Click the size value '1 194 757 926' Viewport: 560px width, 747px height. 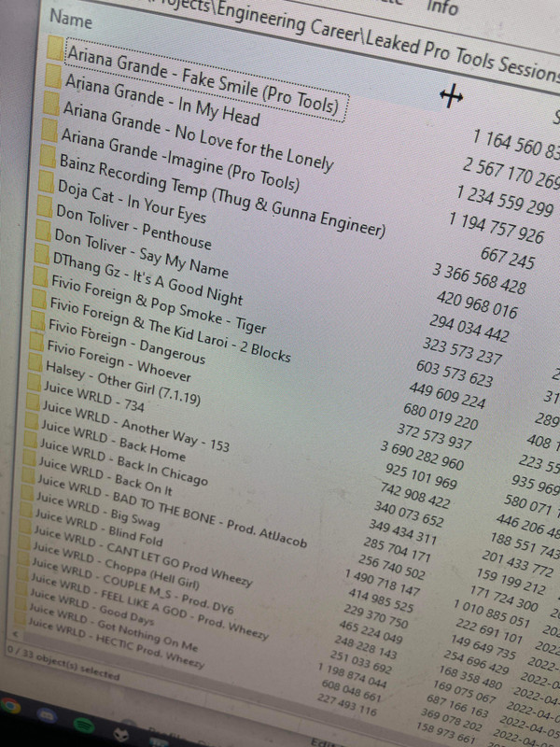point(497,229)
